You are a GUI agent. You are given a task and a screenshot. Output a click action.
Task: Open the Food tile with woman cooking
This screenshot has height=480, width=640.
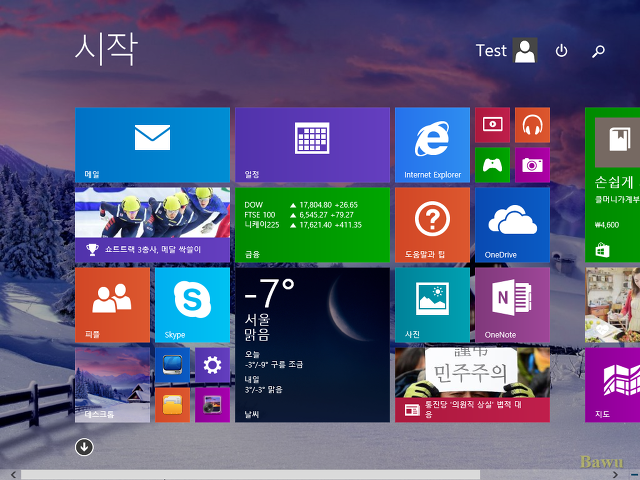(x=612, y=305)
